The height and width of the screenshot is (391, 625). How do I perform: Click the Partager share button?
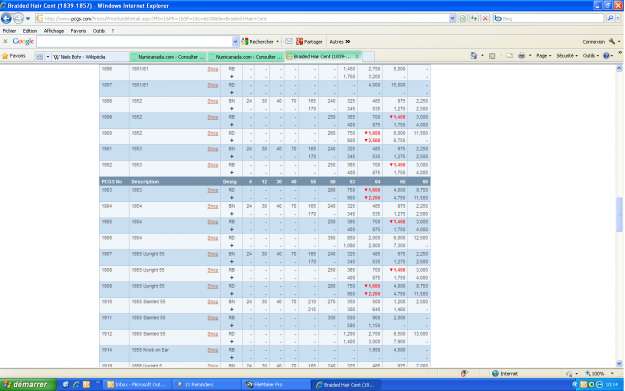click(309, 41)
